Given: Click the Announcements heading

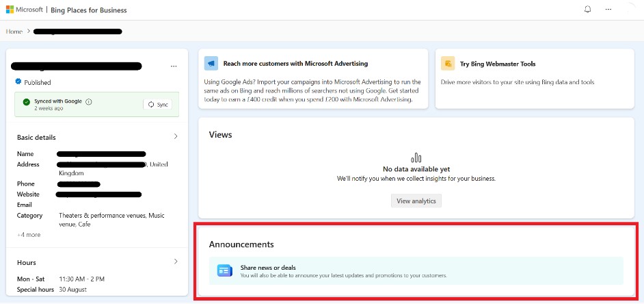Looking at the screenshot, I should [241, 244].
